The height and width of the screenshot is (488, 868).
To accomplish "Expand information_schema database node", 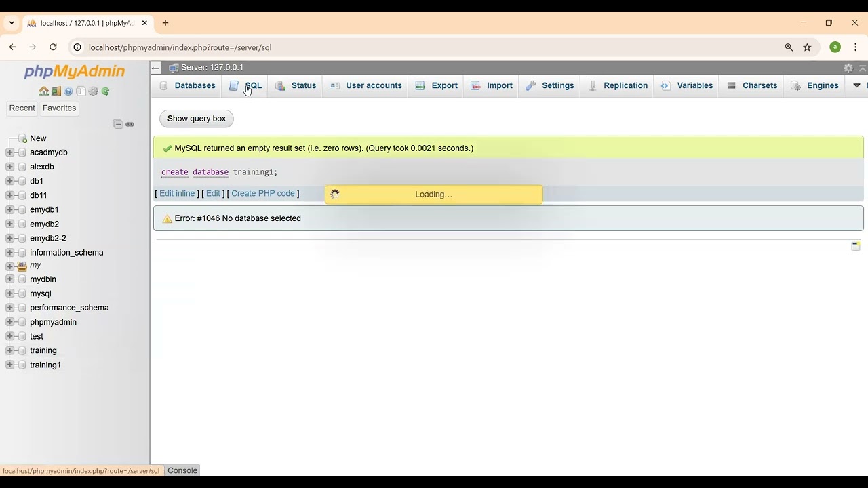I will coord(9,252).
